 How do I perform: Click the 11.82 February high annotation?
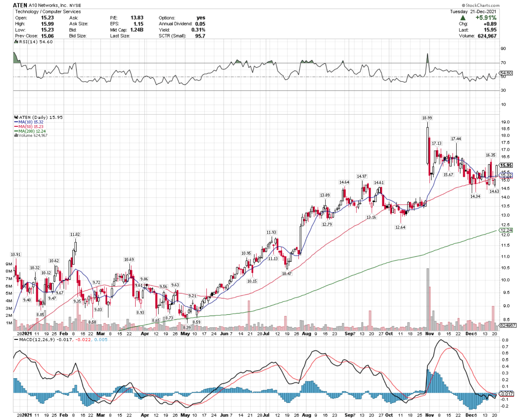pos(75,234)
